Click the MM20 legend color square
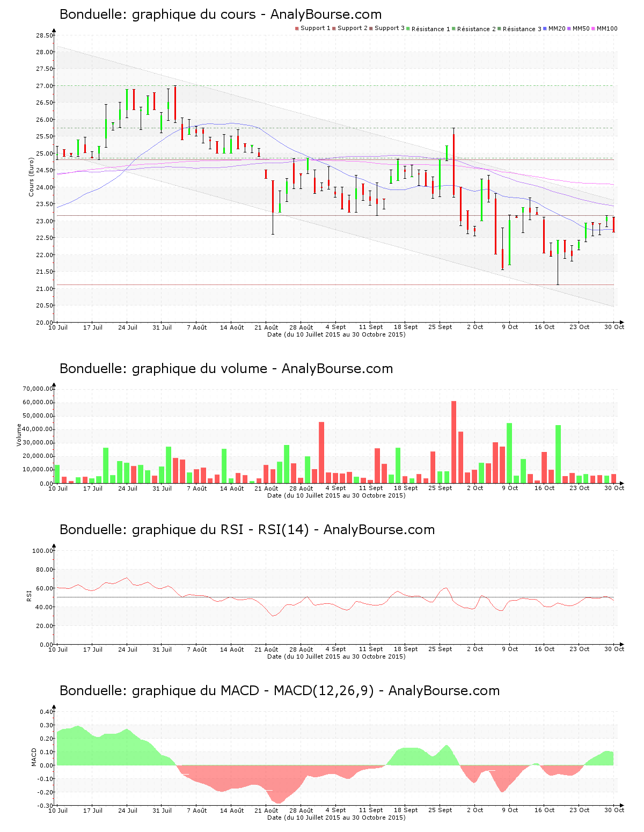644x832 pixels. [545, 28]
